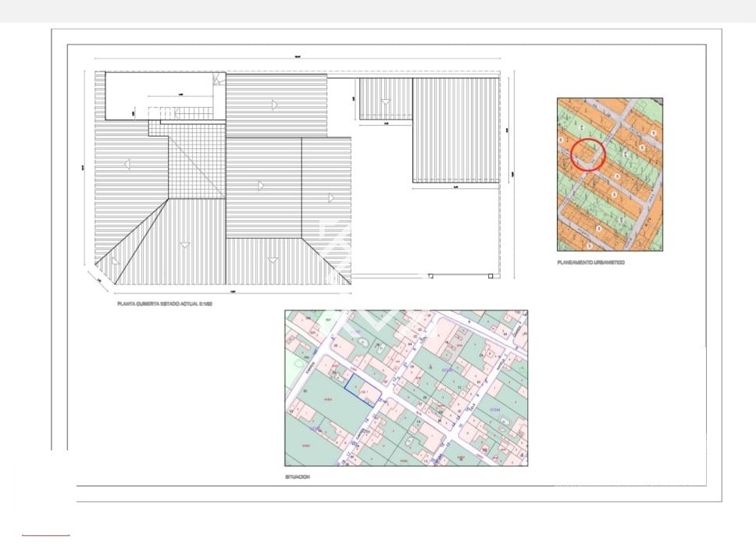Click the 'PLANTA CUBIERTA ESTADO ACTUAL' caption
756x558 pixels.
click(165, 304)
